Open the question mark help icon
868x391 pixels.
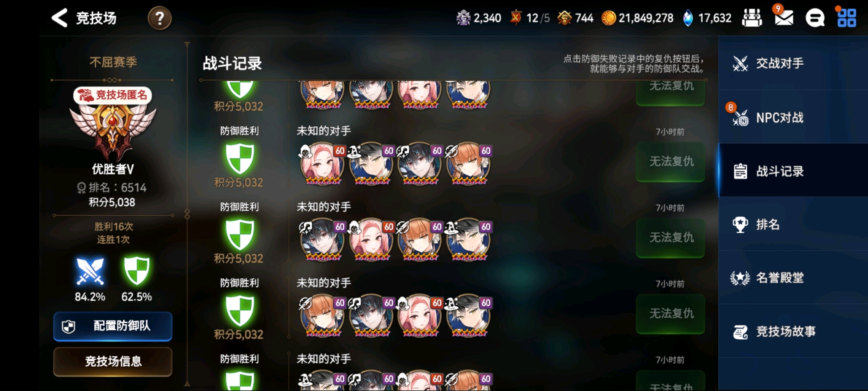coord(160,18)
